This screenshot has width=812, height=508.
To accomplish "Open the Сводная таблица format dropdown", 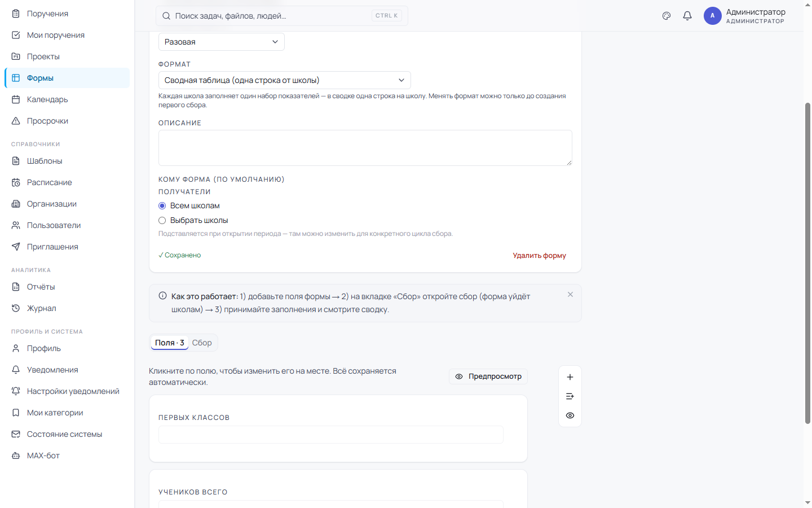I will coord(285,80).
